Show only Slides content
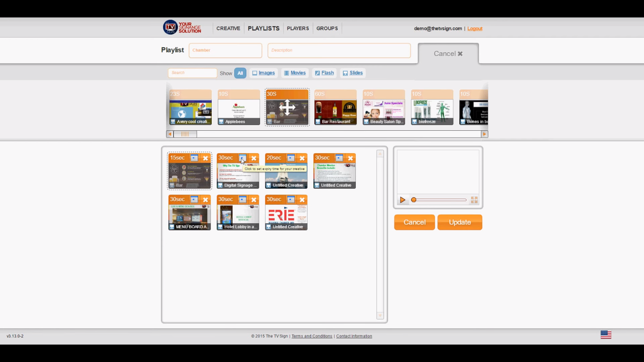This screenshot has height=362, width=644. point(353,73)
